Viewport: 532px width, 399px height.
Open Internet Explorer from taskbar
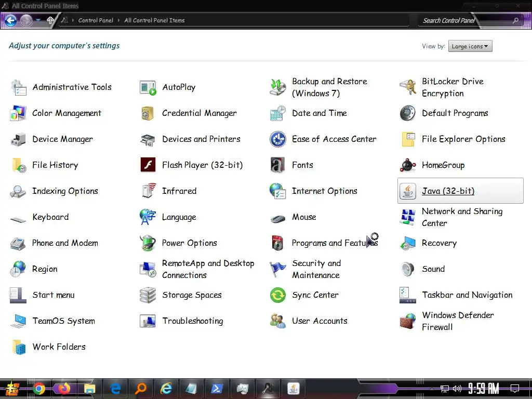click(166, 389)
